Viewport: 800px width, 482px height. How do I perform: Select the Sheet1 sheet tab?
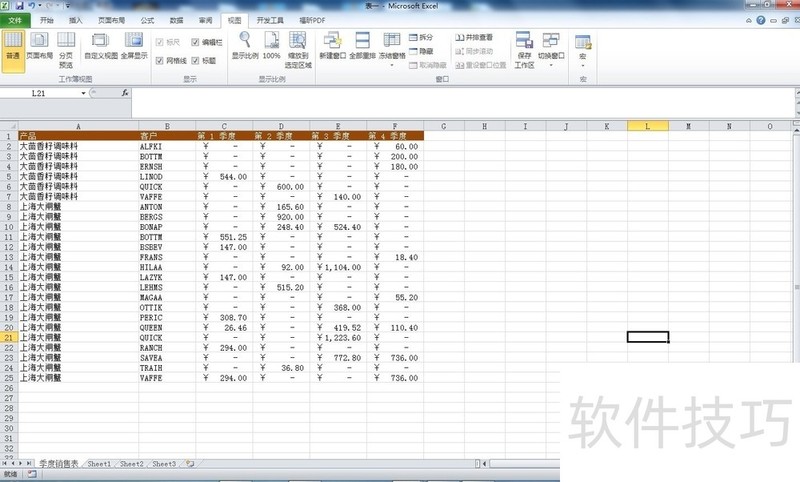pos(99,464)
